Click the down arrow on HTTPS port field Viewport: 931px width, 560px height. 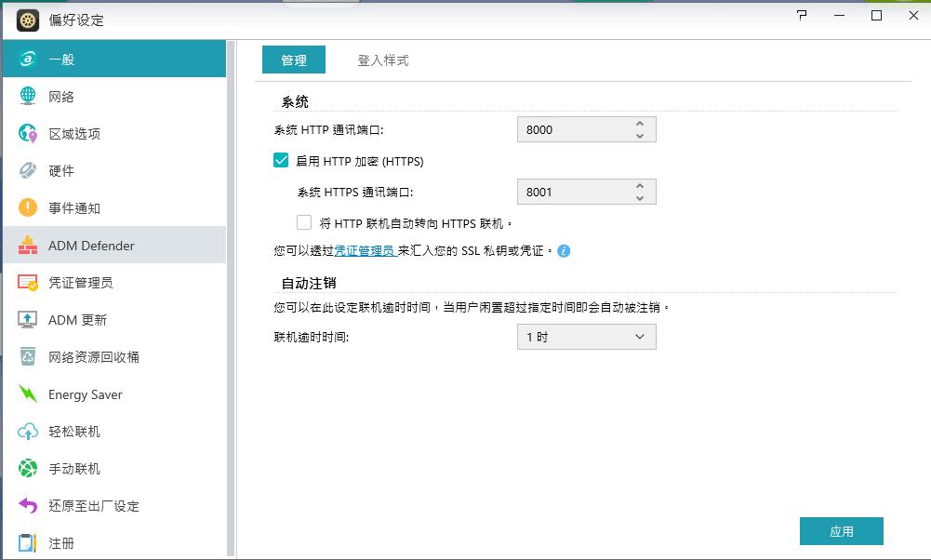(641, 196)
